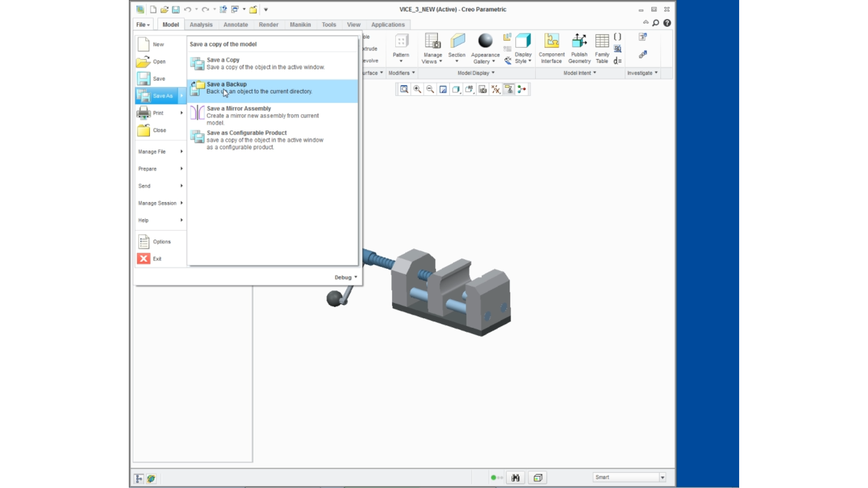Open Options from the File menu
868x488 pixels.
tap(160, 242)
